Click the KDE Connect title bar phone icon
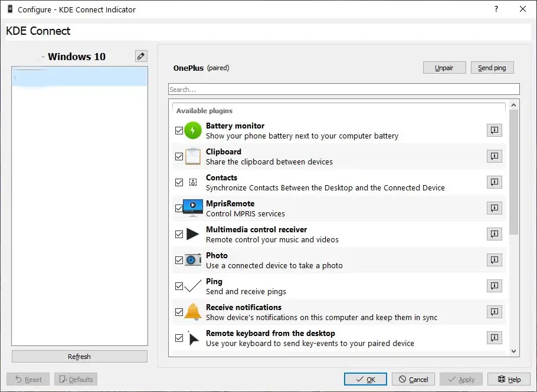This screenshot has width=537, height=392. (x=10, y=9)
